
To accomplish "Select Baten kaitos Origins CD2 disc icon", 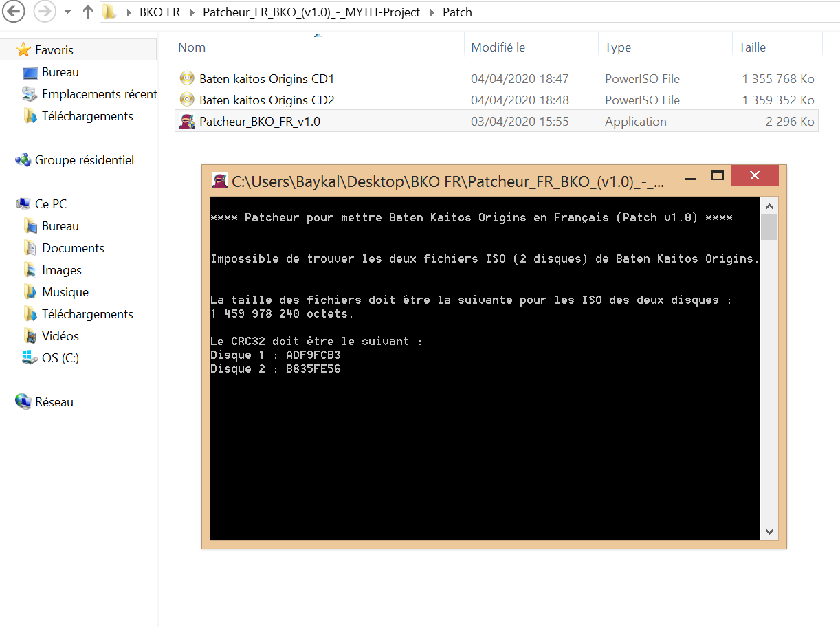I will coord(187,100).
